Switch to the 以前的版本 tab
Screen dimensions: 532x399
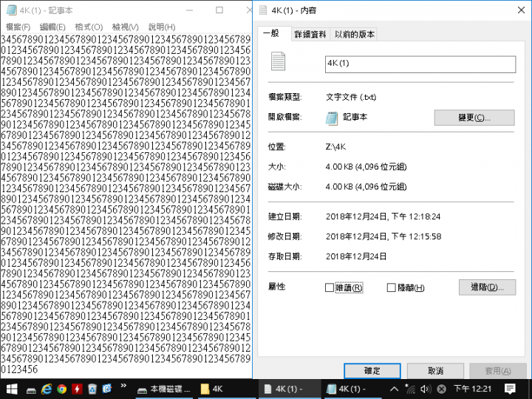pyautogui.click(x=355, y=34)
